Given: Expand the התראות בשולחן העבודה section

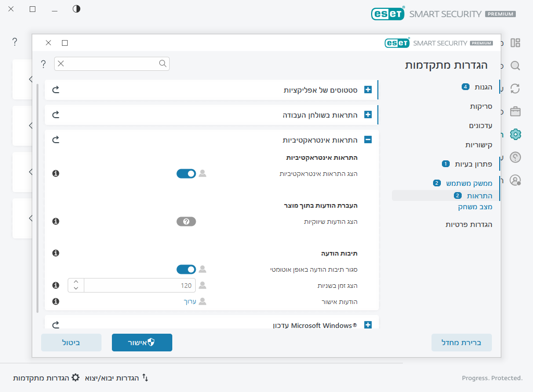Looking at the screenshot, I should pyautogui.click(x=368, y=115).
